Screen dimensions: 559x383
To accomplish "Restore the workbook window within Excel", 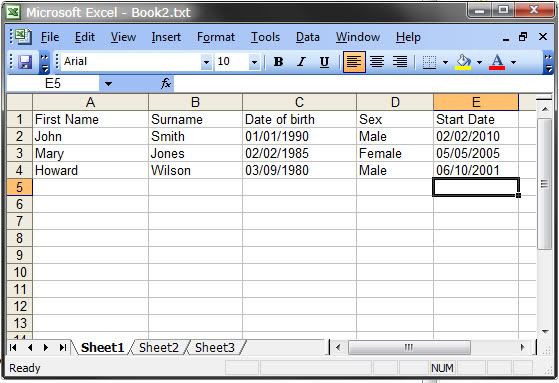I will pyautogui.click(x=523, y=37).
